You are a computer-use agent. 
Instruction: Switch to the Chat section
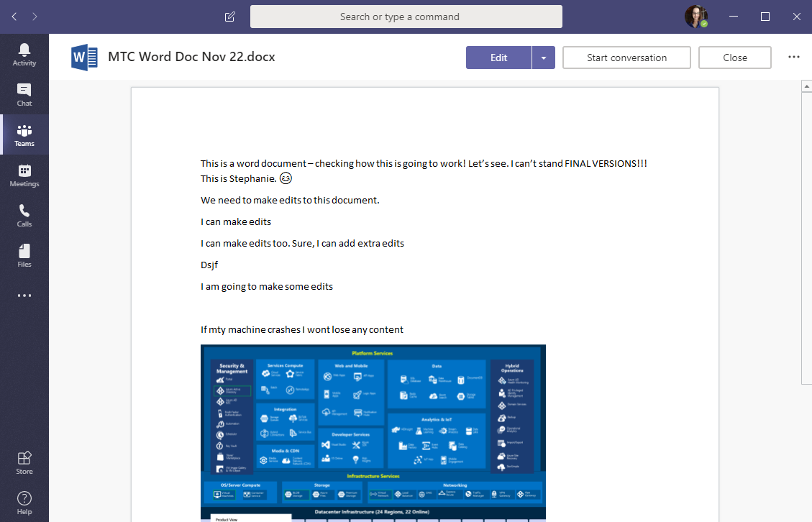(x=24, y=94)
